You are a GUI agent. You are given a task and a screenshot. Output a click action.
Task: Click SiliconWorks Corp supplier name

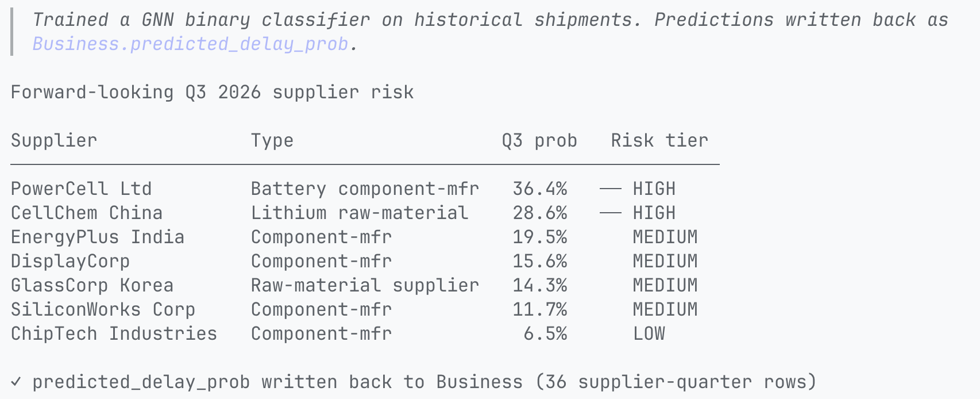pos(103,310)
